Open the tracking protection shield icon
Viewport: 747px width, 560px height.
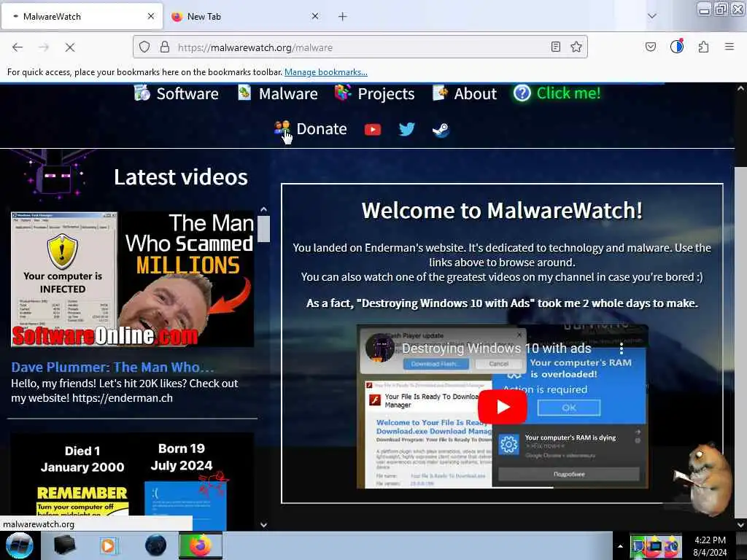point(144,47)
